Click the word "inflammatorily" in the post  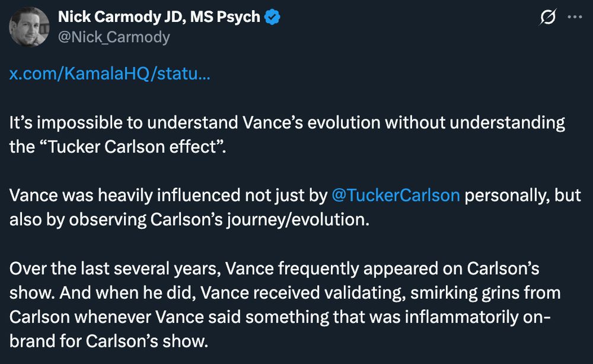tap(461, 317)
